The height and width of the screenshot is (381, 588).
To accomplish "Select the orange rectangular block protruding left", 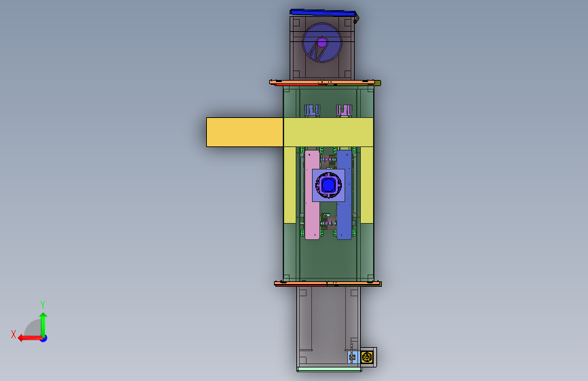I will (245, 132).
